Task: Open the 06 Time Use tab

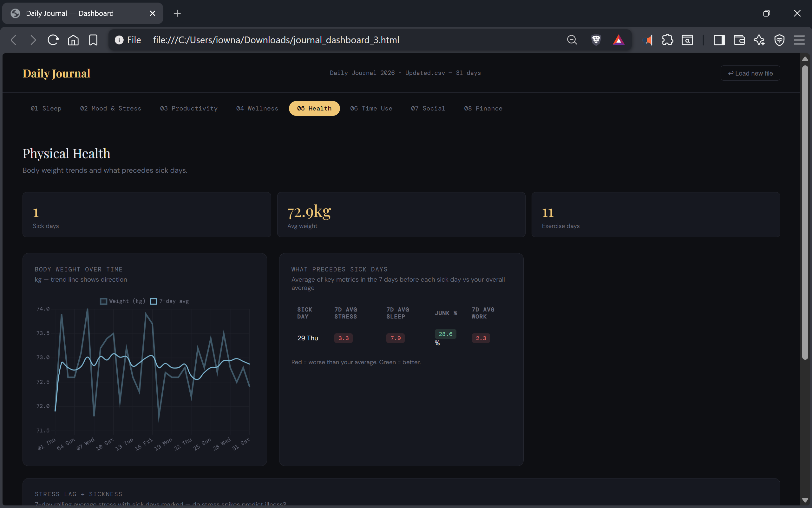Action: click(x=371, y=108)
